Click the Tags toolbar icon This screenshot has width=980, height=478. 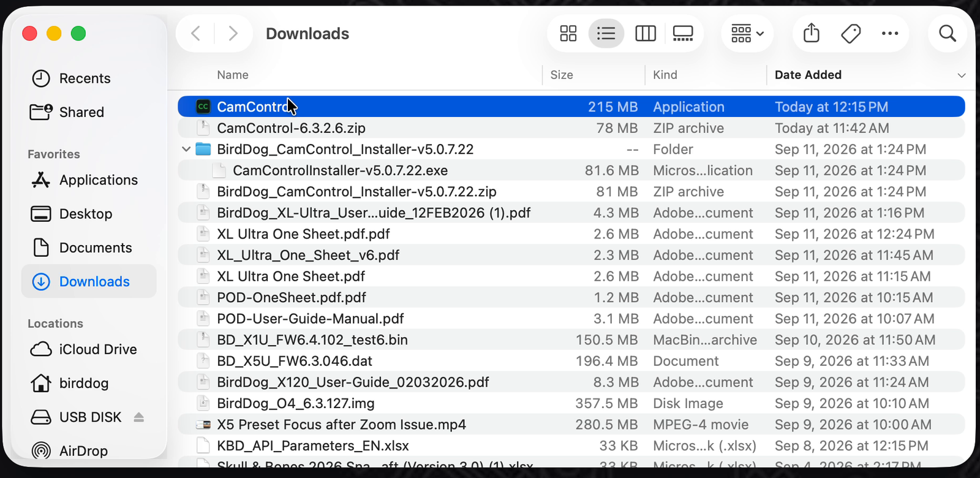point(851,33)
